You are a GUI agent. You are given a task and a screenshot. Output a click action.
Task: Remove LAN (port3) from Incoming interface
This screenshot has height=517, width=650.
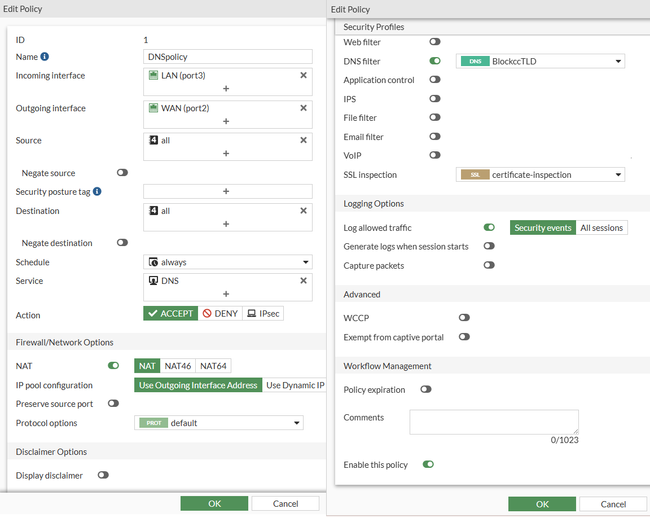point(303,75)
